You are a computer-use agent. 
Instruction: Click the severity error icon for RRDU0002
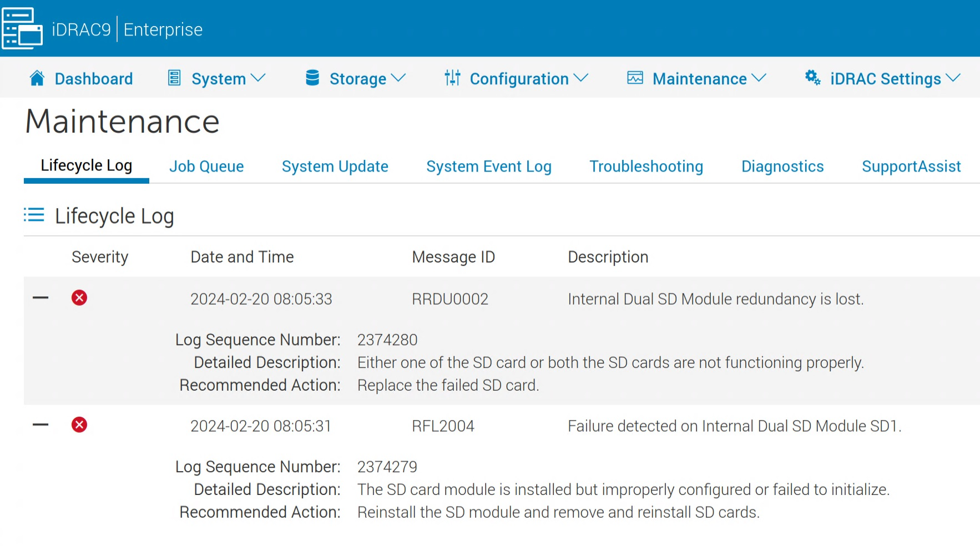tap(79, 298)
